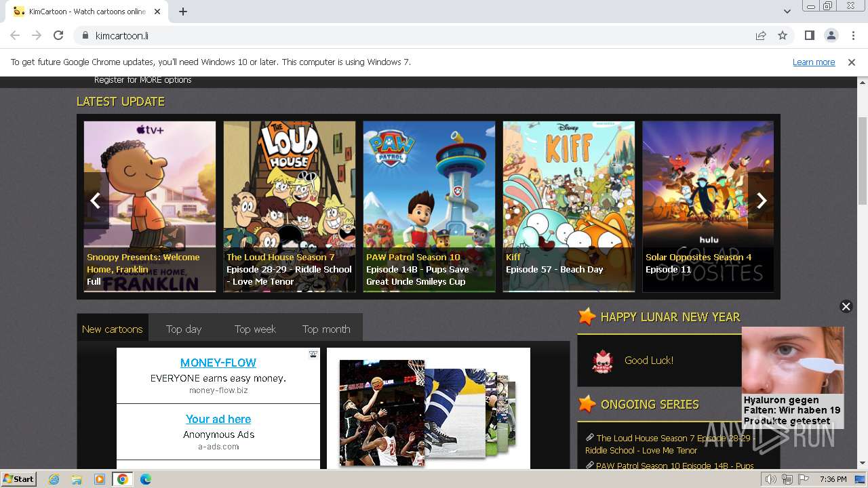868x488 pixels.
Task: Click the Register for MORE options text
Action: pyautogui.click(x=142, y=80)
